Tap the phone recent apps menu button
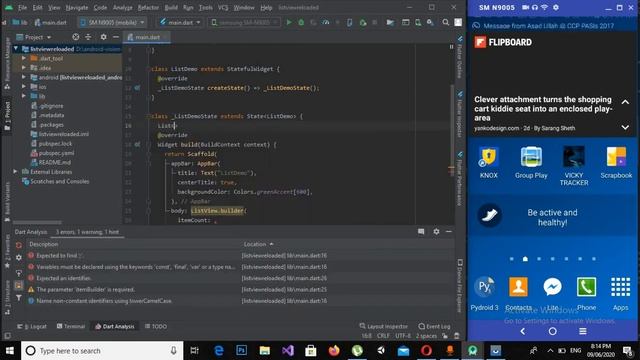 [x=583, y=331]
